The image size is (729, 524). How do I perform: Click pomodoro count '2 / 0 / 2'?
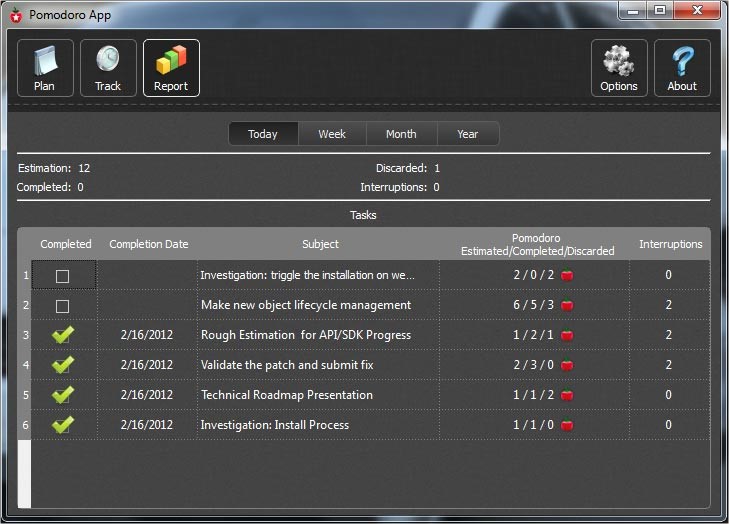tap(533, 275)
